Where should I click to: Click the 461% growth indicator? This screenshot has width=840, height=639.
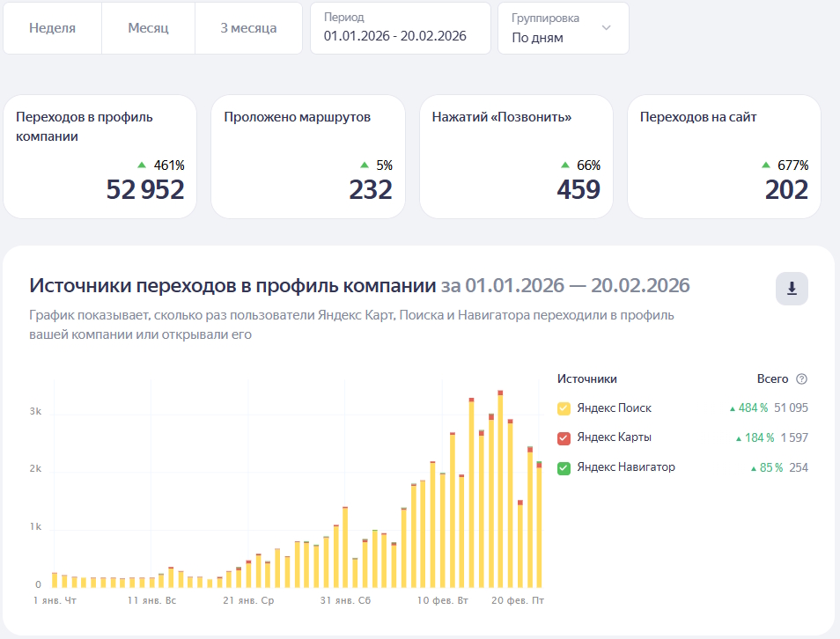(161, 165)
